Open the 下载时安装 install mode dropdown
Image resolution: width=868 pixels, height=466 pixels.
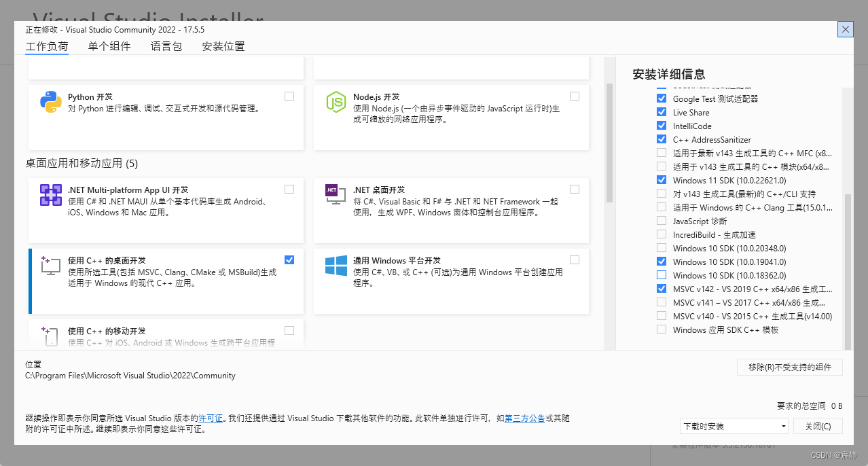(x=734, y=427)
